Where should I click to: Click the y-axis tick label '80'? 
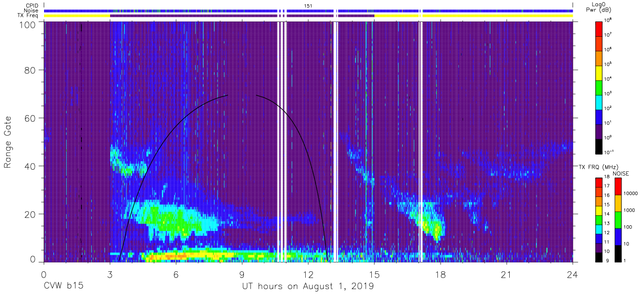(x=31, y=70)
